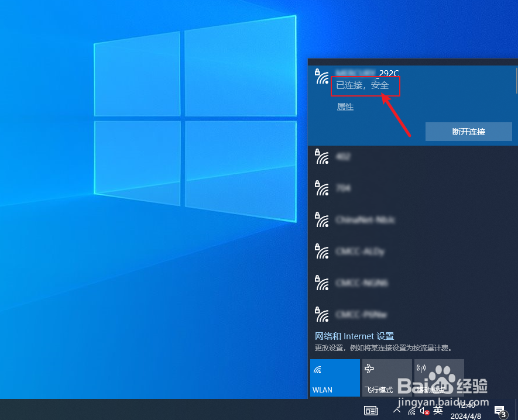
Task: Open 网络和 Internet 设置 link
Action: [x=354, y=336]
